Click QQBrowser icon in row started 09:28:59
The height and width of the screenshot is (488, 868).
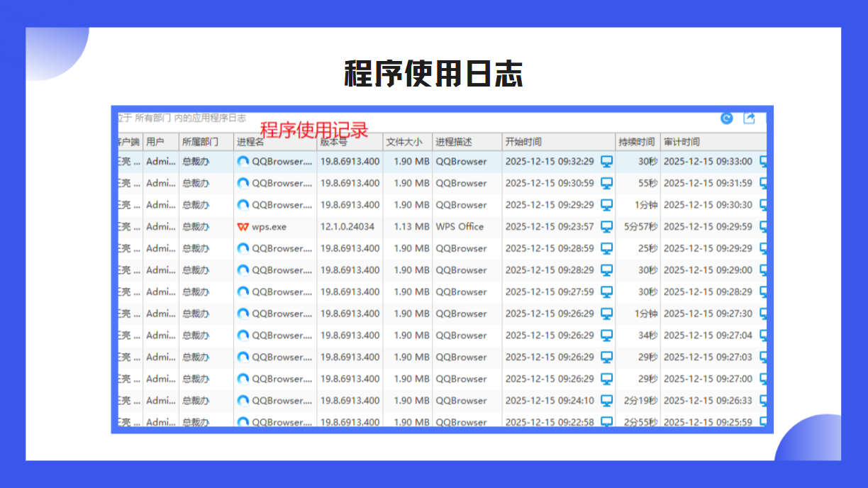click(x=243, y=248)
